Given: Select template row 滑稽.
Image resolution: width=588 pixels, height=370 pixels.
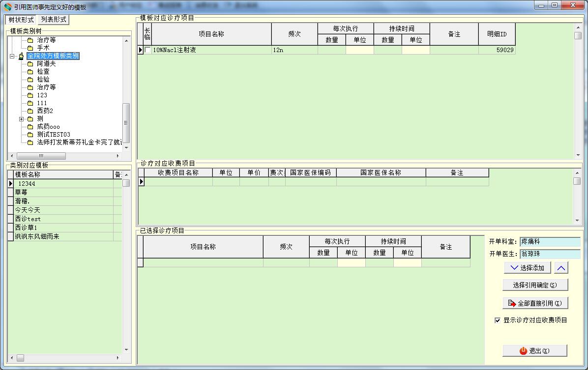Looking at the screenshot, I should (x=64, y=201).
